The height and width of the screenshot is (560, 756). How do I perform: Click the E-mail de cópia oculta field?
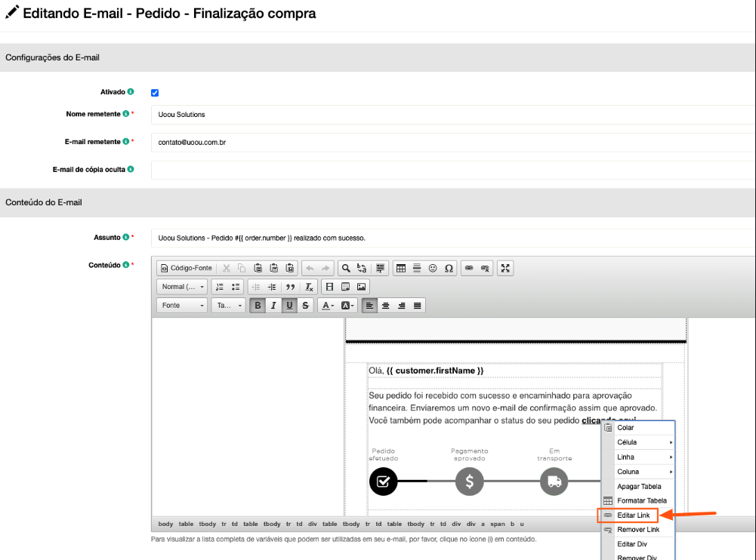453,170
